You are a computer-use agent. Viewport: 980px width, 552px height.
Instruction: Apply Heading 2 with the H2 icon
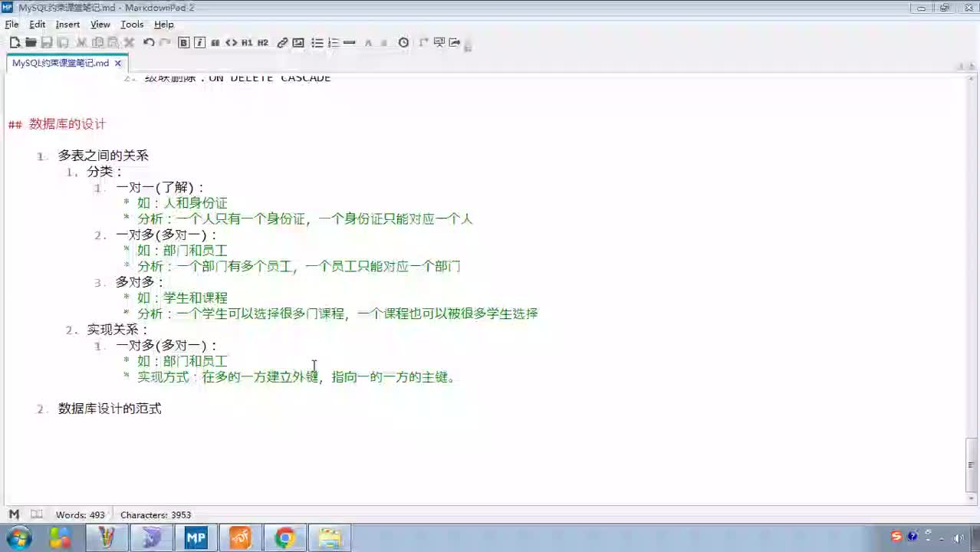(x=263, y=43)
